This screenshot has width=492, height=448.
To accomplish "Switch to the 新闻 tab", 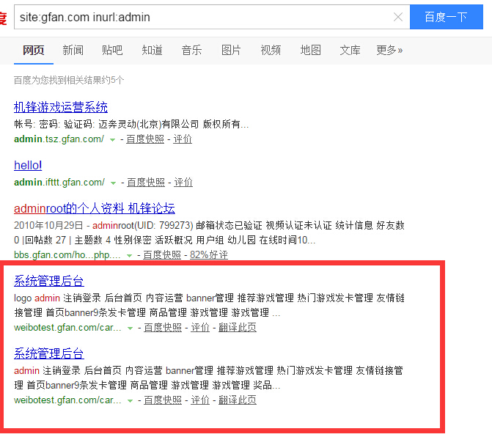I will click(x=73, y=50).
